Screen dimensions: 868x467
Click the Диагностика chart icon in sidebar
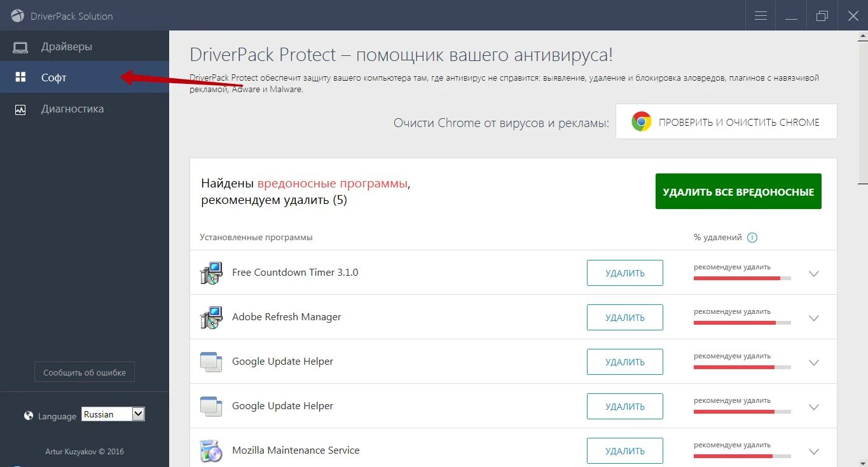pos(21,109)
